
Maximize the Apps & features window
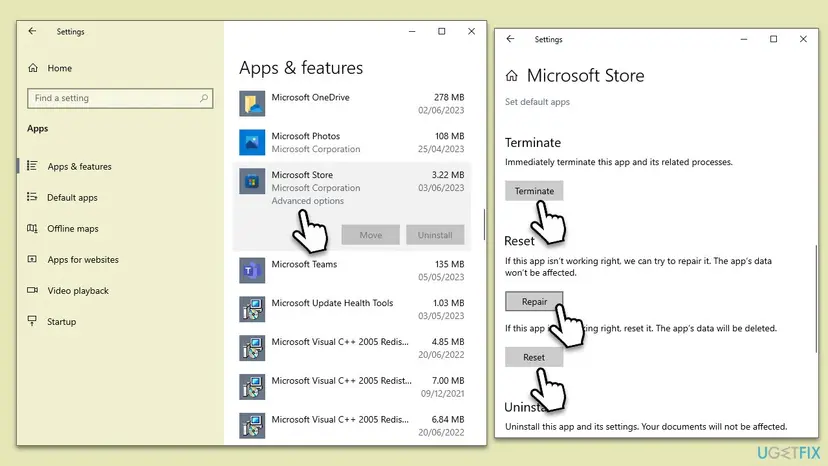(441, 31)
